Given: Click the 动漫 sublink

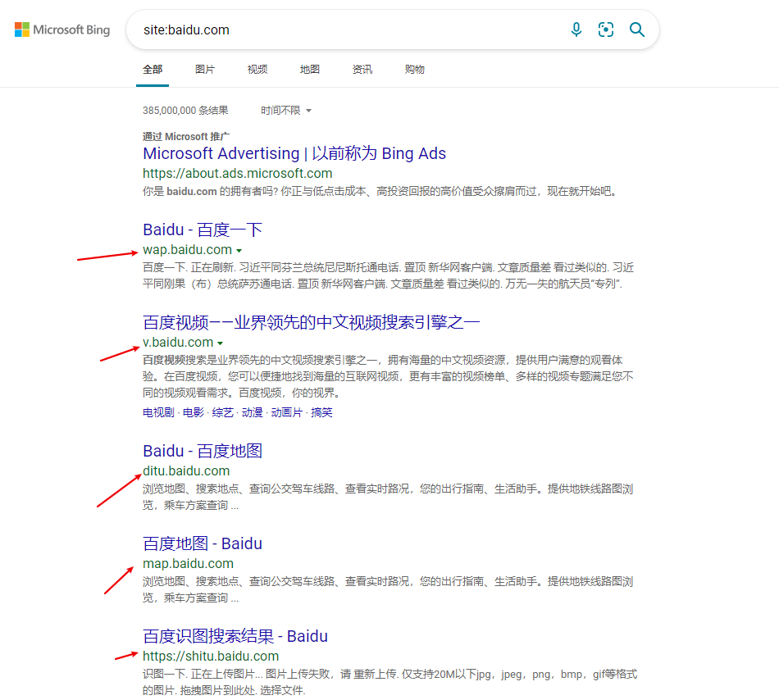Looking at the screenshot, I should click(252, 413).
